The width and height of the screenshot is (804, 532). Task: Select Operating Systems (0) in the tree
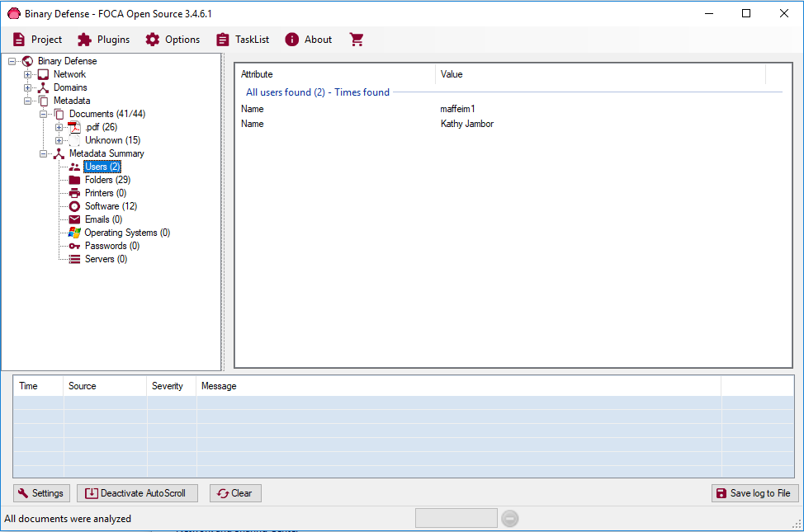pyautogui.click(x=127, y=233)
